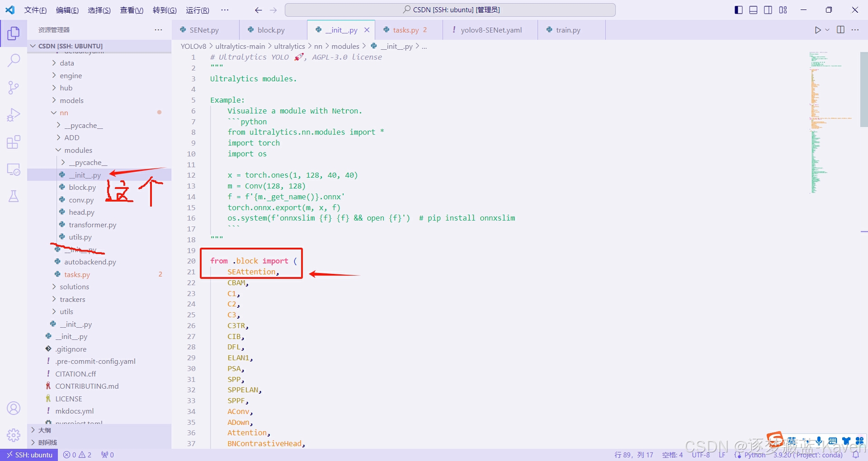Click the line and column status indicator
This screenshot has width=868, height=461.
coord(633,455)
